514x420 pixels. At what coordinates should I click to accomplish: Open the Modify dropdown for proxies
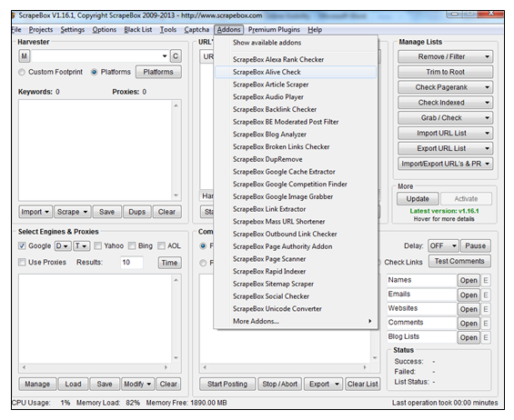[137, 384]
